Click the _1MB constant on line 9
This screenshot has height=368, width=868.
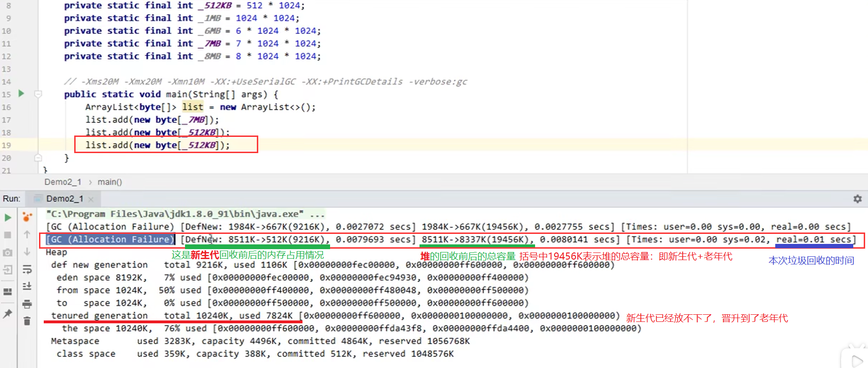pyautogui.click(x=210, y=18)
